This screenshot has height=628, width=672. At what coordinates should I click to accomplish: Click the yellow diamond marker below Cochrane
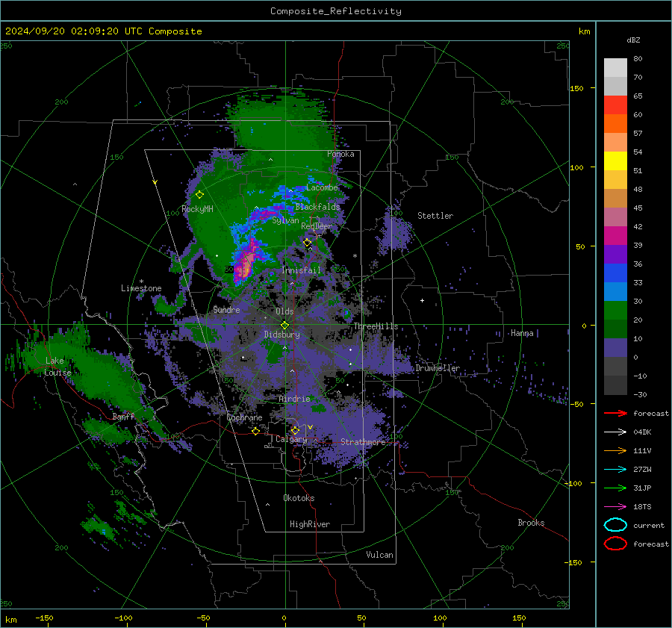point(256,431)
